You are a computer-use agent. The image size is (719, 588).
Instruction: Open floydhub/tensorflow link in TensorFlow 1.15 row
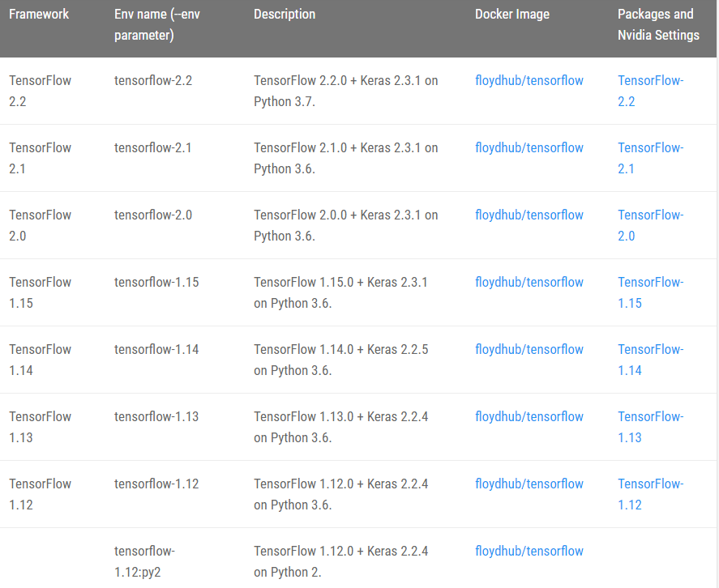(x=529, y=283)
